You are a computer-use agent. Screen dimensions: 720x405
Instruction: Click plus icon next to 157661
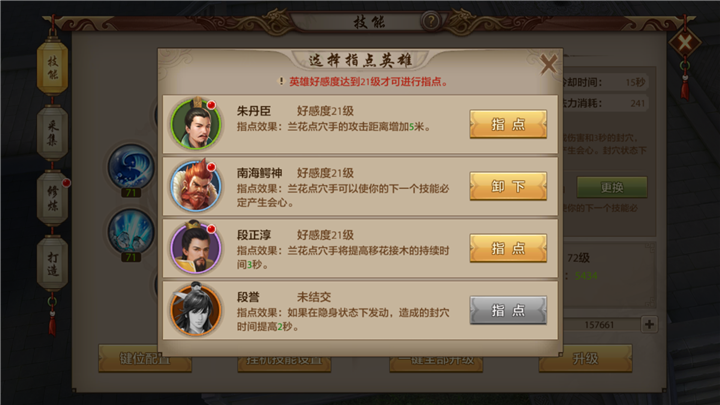pos(649,324)
